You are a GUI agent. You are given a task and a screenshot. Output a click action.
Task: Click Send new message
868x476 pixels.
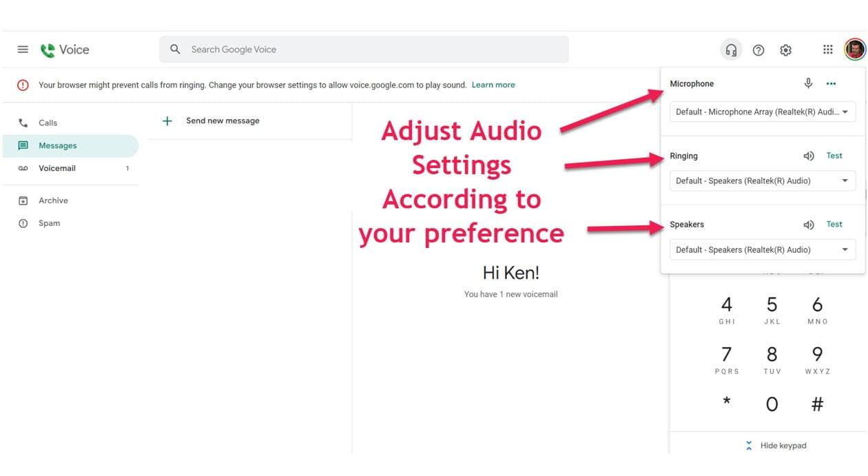point(222,121)
